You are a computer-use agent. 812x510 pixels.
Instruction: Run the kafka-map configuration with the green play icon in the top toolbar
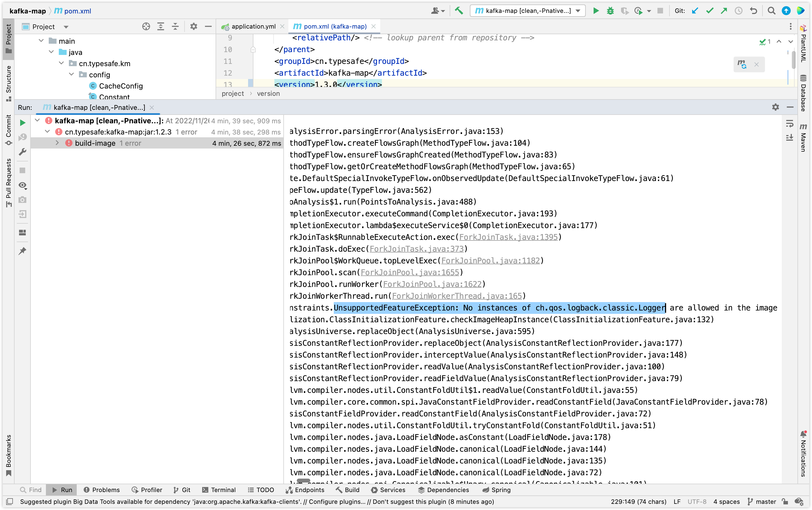596,11
